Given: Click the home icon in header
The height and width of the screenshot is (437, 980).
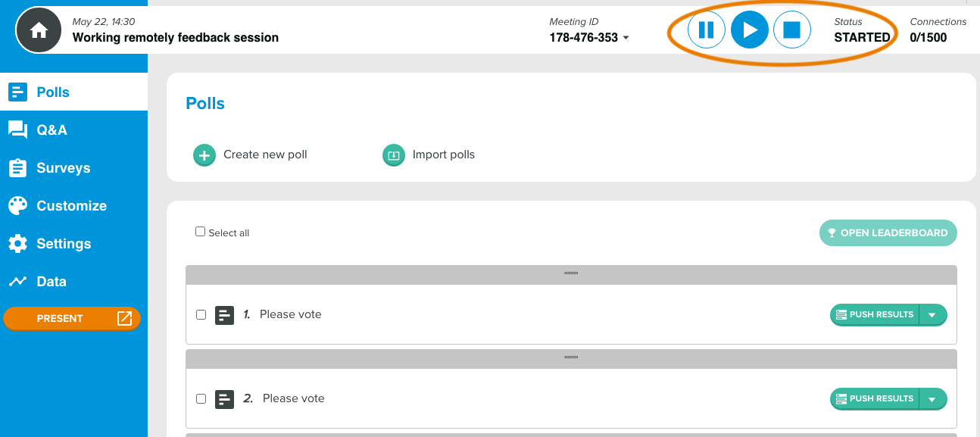Looking at the screenshot, I should pyautogui.click(x=39, y=30).
